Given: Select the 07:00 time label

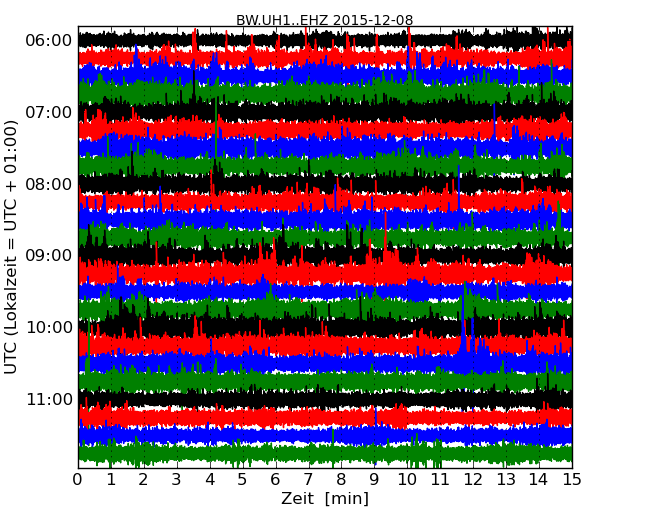Looking at the screenshot, I should pyautogui.click(x=48, y=112).
